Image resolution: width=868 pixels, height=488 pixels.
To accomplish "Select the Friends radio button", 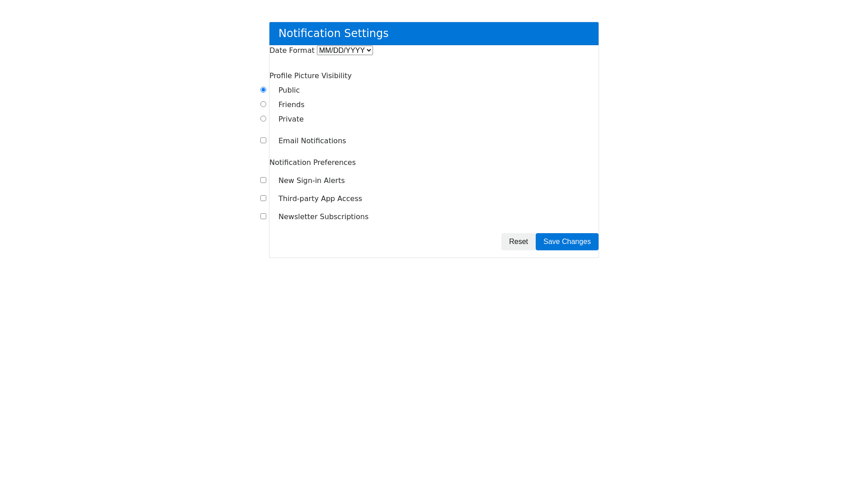I will tap(263, 104).
